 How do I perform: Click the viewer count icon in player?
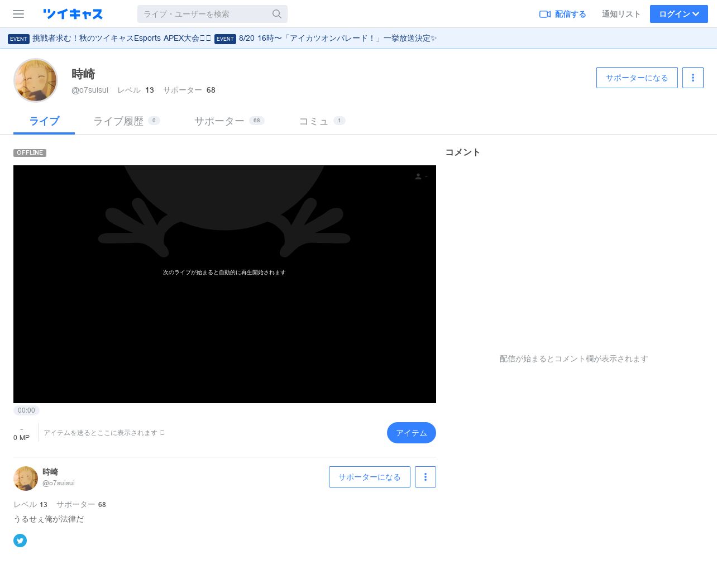click(418, 176)
